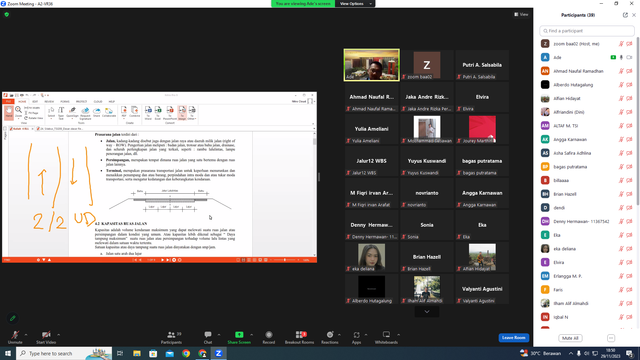This screenshot has height=360, width=640.
Task: Click the green Share Screen icon
Action: (x=239, y=335)
